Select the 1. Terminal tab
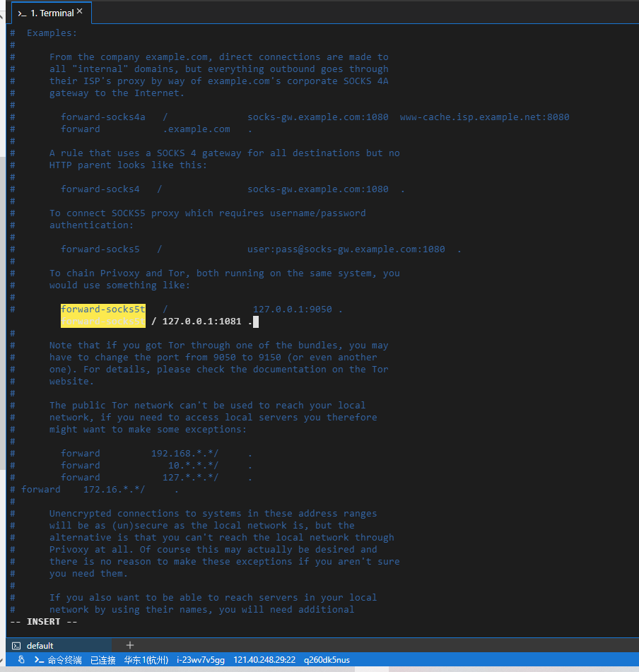This screenshot has height=672, width=639. (x=46, y=13)
